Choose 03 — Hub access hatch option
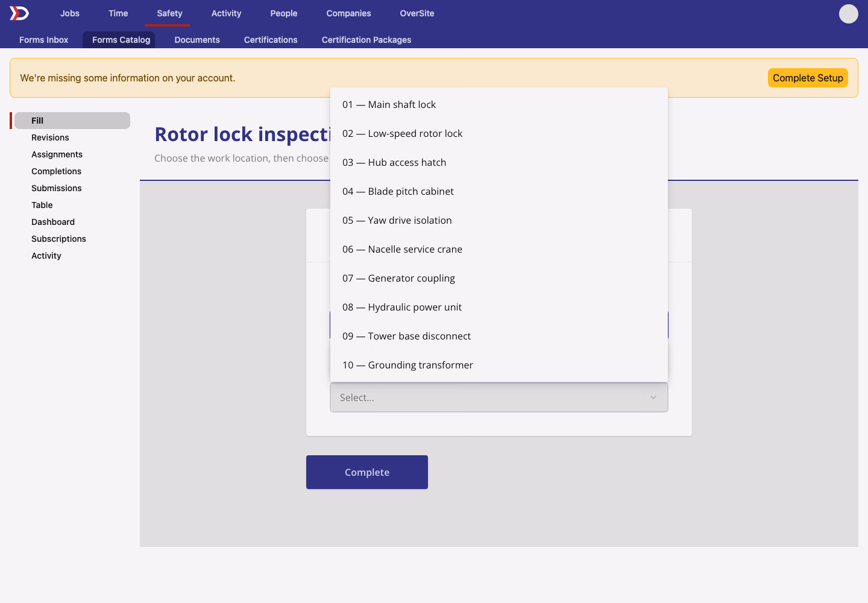868x603 pixels. [x=499, y=162]
